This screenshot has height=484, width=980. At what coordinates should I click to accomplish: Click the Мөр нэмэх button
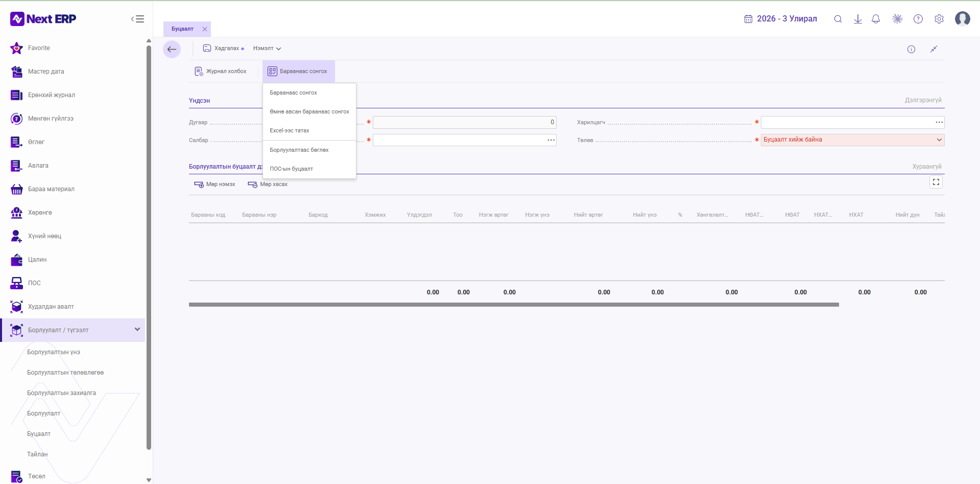tap(214, 184)
